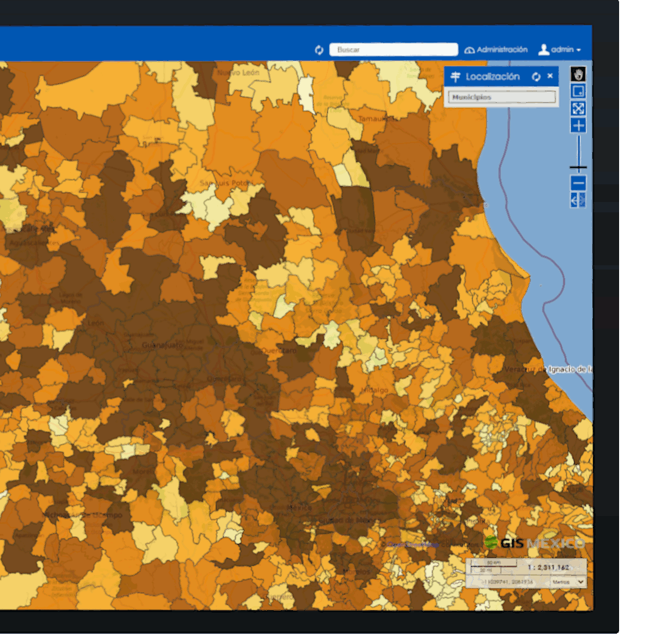The width and height of the screenshot is (672, 634).
Task: Adjust the zoom level slider handle
Action: 578,166
